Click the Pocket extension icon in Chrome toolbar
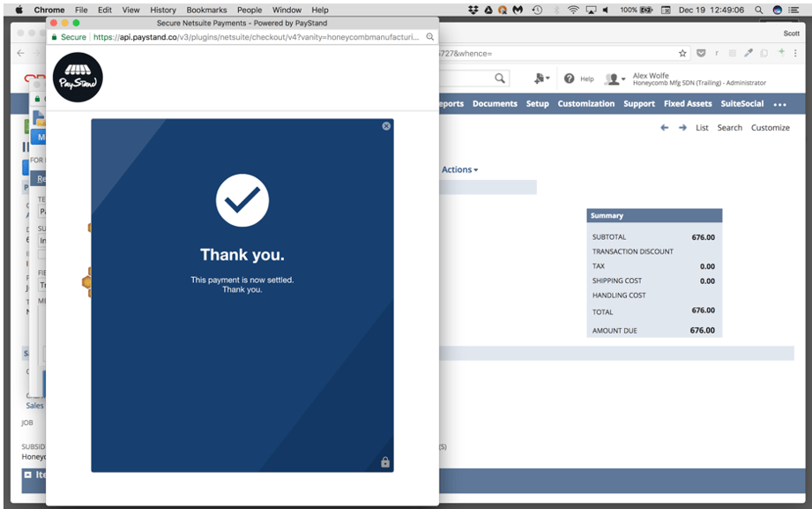Screen dimensions: 812x509 coord(701,53)
